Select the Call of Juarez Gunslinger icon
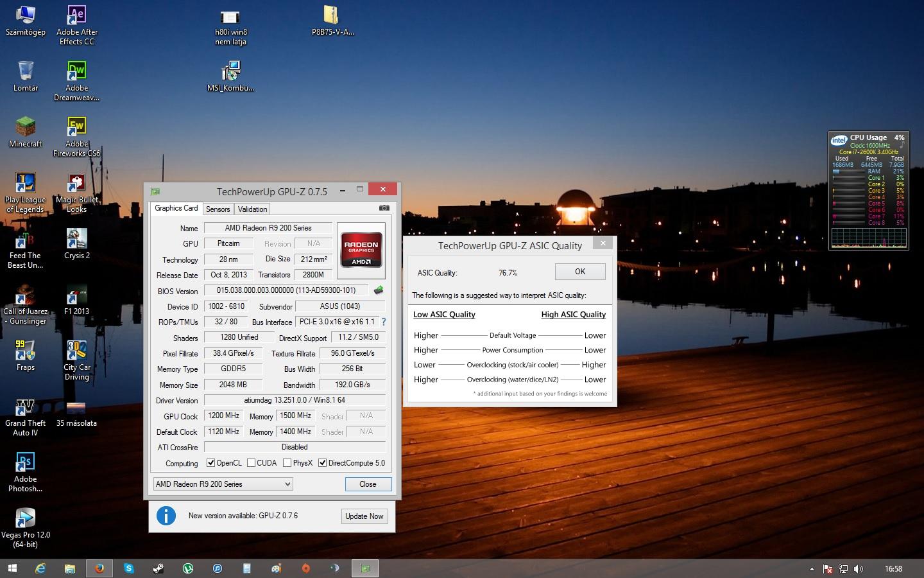This screenshot has height=578, width=924. pyautogui.click(x=26, y=304)
